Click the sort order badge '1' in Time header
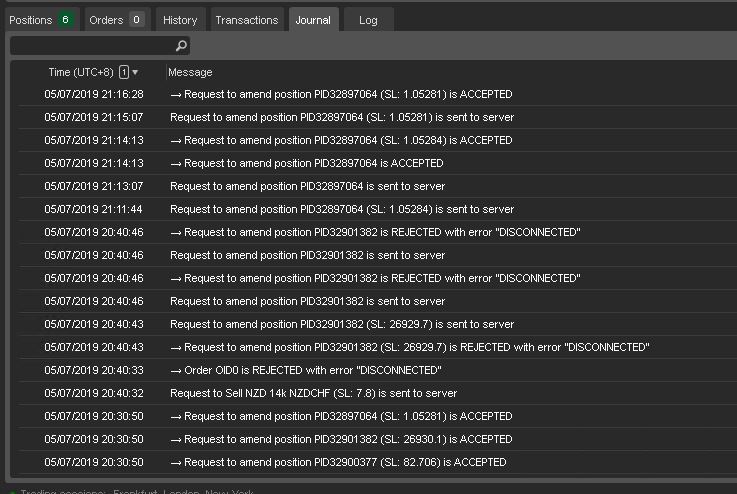The height and width of the screenshot is (494, 737). click(x=124, y=72)
